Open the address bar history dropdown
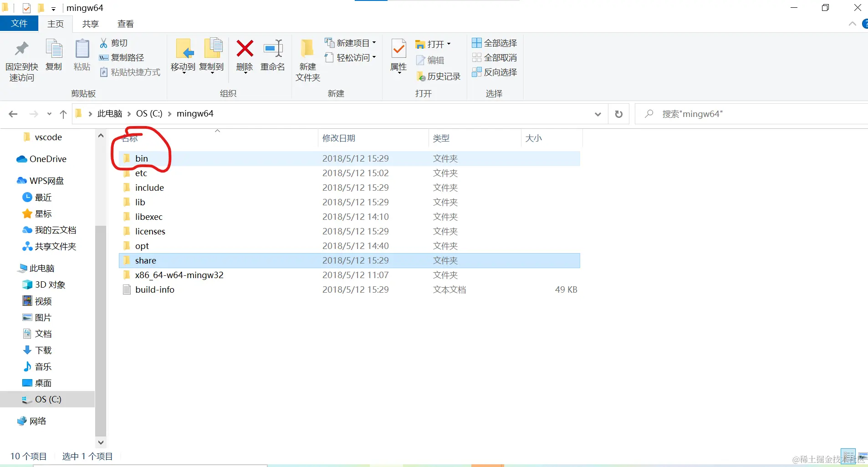868x467 pixels. 597,114
